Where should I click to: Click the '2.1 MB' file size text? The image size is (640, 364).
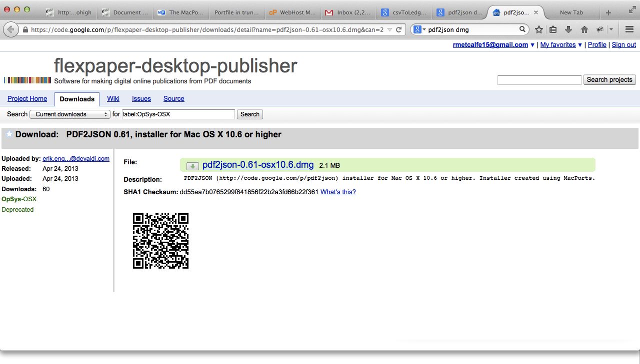[x=329, y=165]
